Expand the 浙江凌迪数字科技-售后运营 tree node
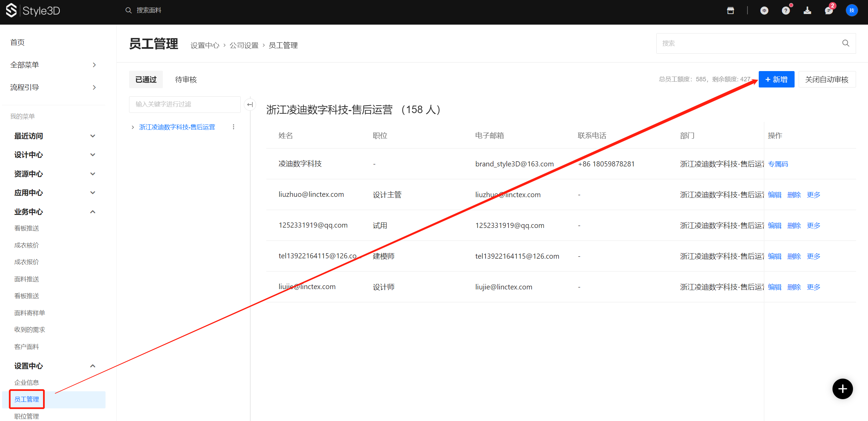The image size is (868, 421). pyautogui.click(x=133, y=127)
